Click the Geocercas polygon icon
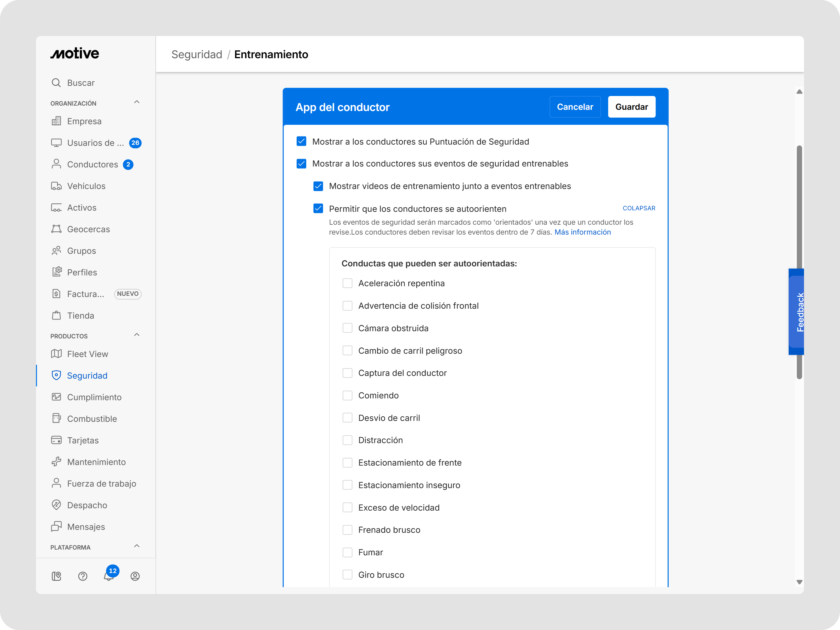 click(56, 229)
